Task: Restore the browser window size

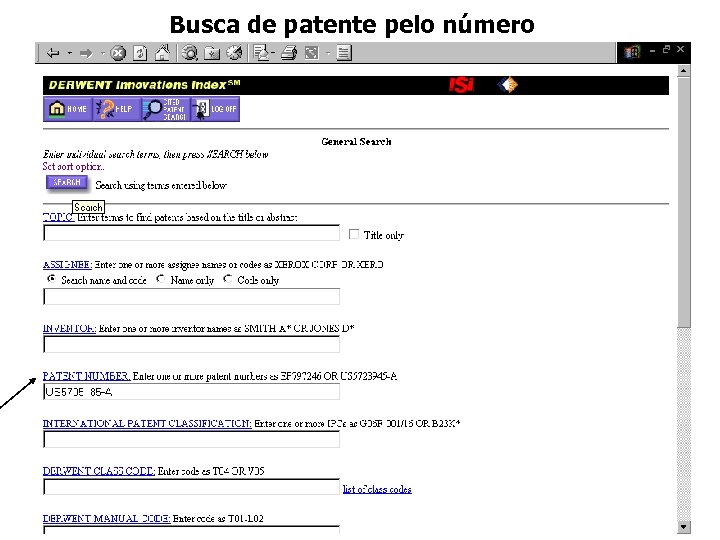Action: [x=666, y=49]
